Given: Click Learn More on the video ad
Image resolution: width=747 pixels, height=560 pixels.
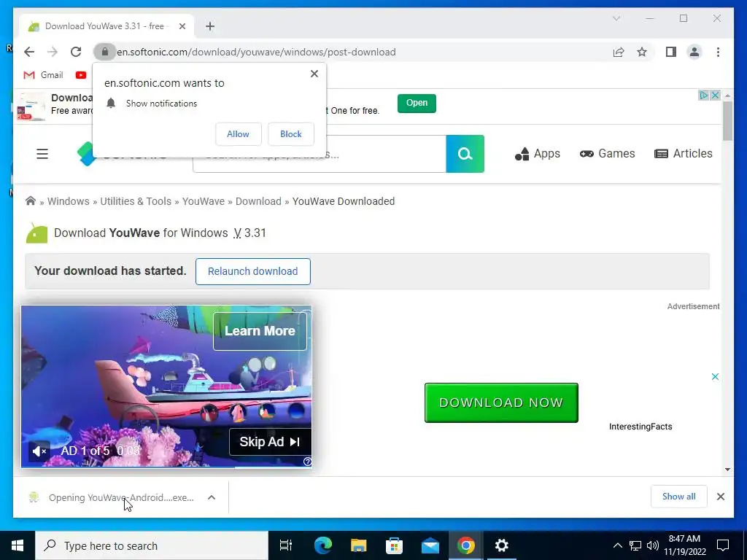Looking at the screenshot, I should point(260,331).
